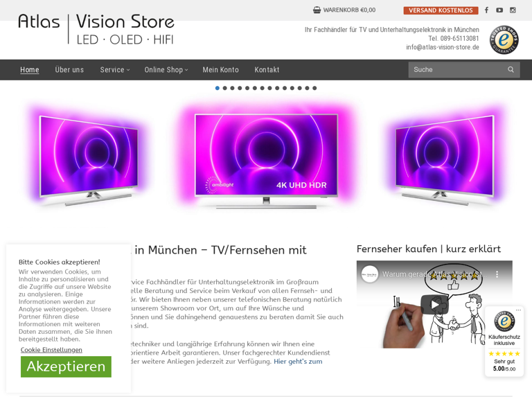Accept cookies with the Akzeptieren button

point(66,366)
